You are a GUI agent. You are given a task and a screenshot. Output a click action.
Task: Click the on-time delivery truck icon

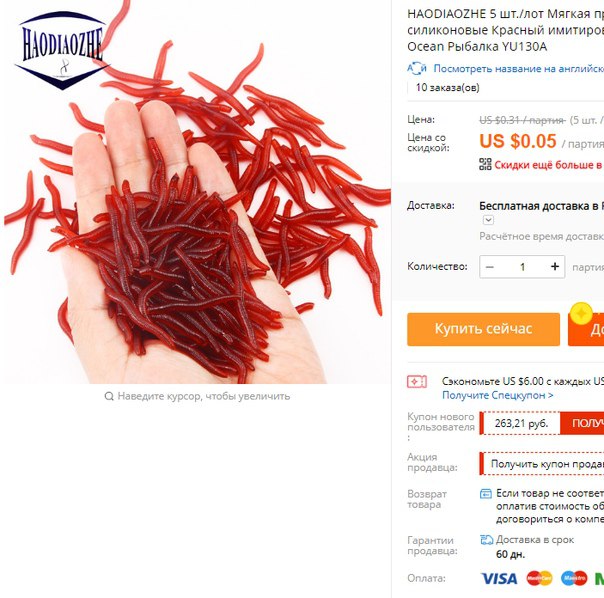(487, 540)
